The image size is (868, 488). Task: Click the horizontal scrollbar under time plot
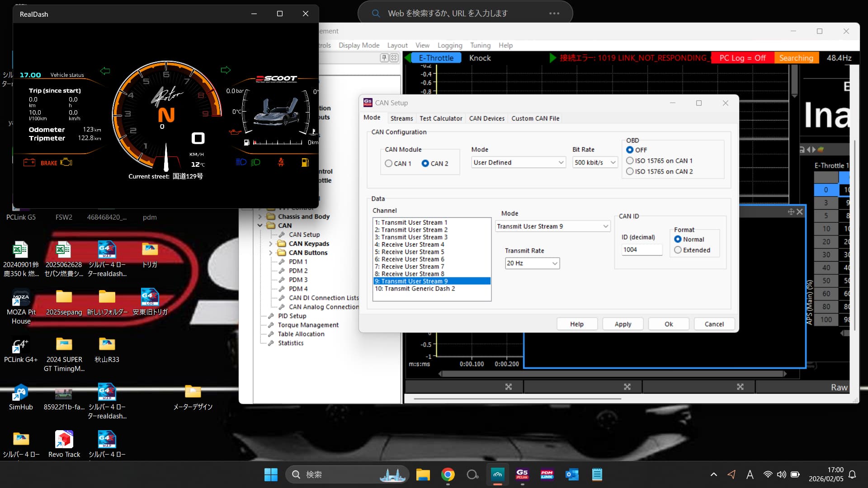pos(612,374)
